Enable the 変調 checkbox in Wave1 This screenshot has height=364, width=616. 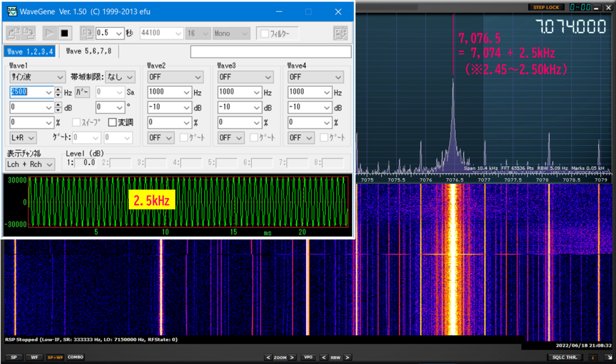point(112,123)
